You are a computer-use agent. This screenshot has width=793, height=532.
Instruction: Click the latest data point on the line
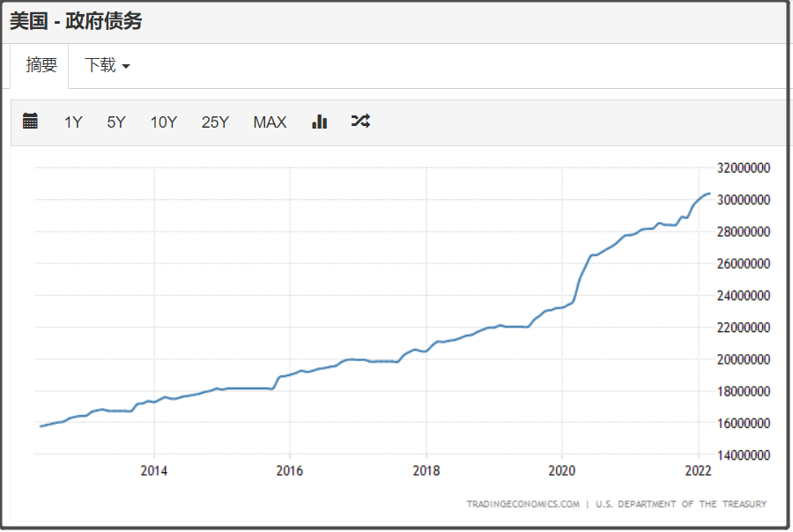(709, 193)
